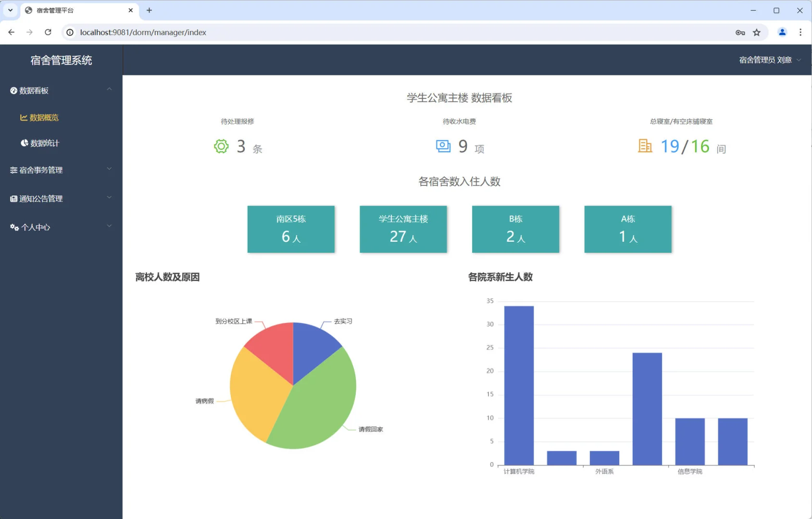
Task: Click the orange building icon beside 总寝室 count
Action: coord(645,146)
